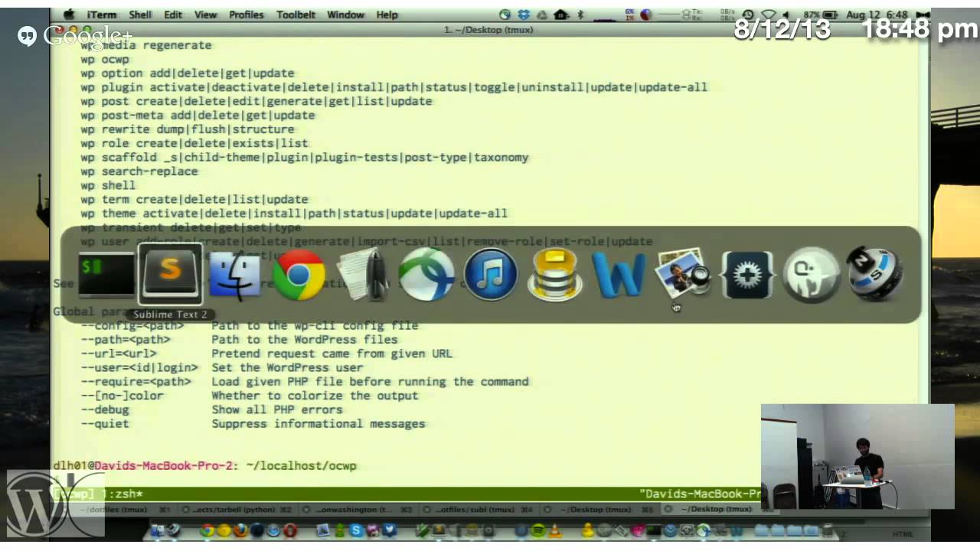
Task: Click the Aug 12 6:48 menu bar clock
Action: pos(877,15)
